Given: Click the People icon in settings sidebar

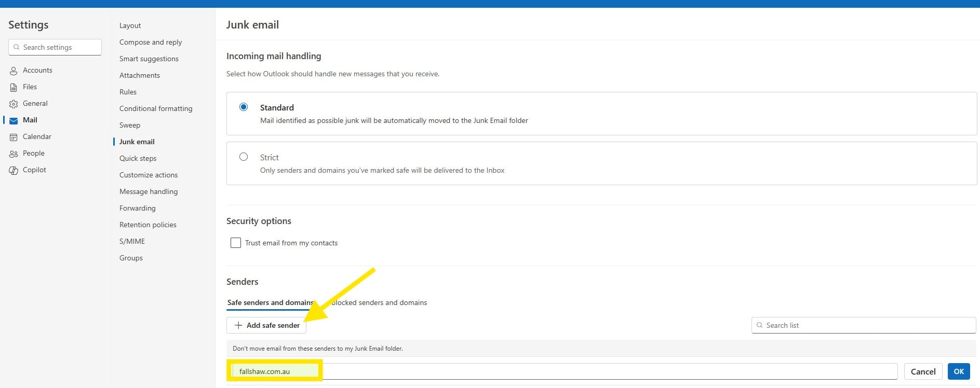Looking at the screenshot, I should point(14,154).
